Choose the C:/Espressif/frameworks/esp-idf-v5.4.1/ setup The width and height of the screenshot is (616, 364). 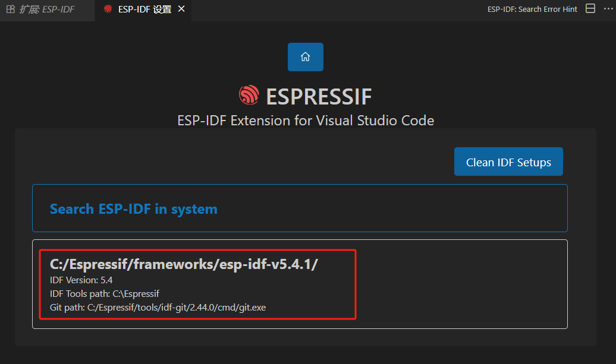[x=300, y=284]
